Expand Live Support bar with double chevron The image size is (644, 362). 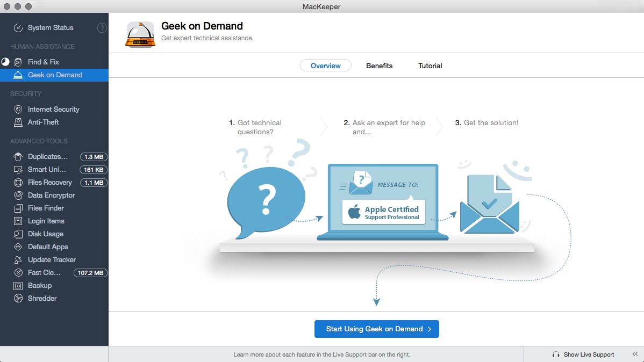pos(635,354)
